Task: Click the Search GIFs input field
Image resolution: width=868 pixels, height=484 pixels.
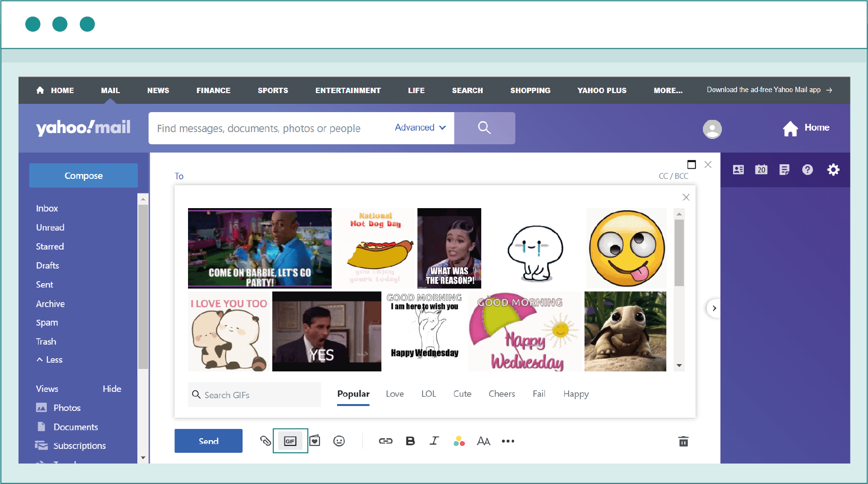Action: pos(254,394)
